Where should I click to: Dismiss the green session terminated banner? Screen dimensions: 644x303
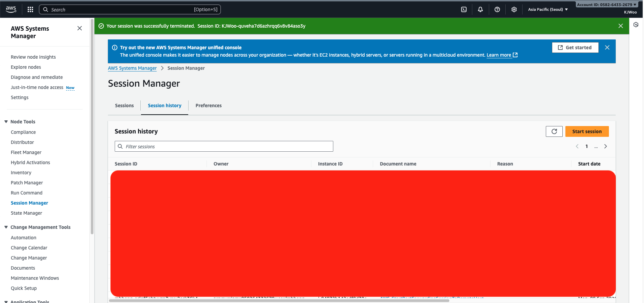click(621, 26)
